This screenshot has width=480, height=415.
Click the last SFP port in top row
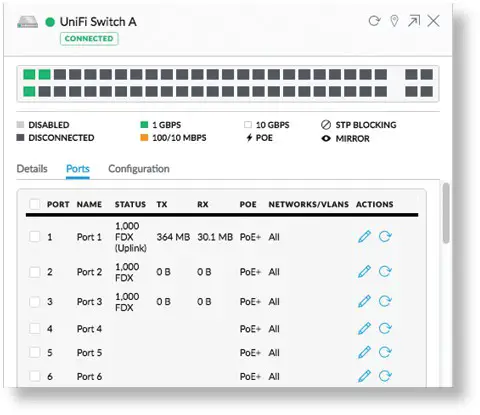[427, 74]
